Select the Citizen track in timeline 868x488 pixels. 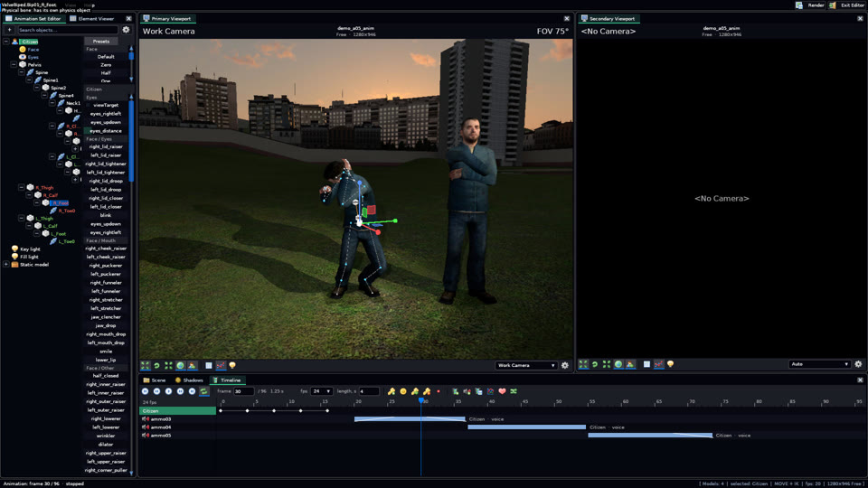coord(178,411)
